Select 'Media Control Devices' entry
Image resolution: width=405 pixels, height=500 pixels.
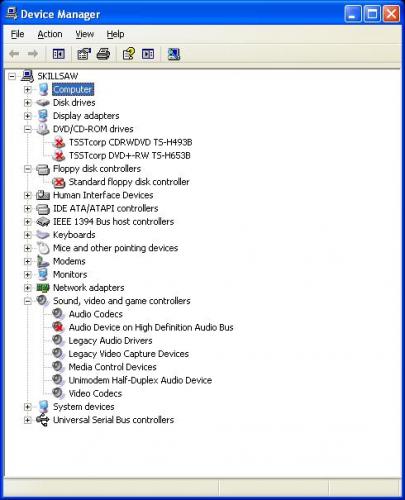pos(112,367)
